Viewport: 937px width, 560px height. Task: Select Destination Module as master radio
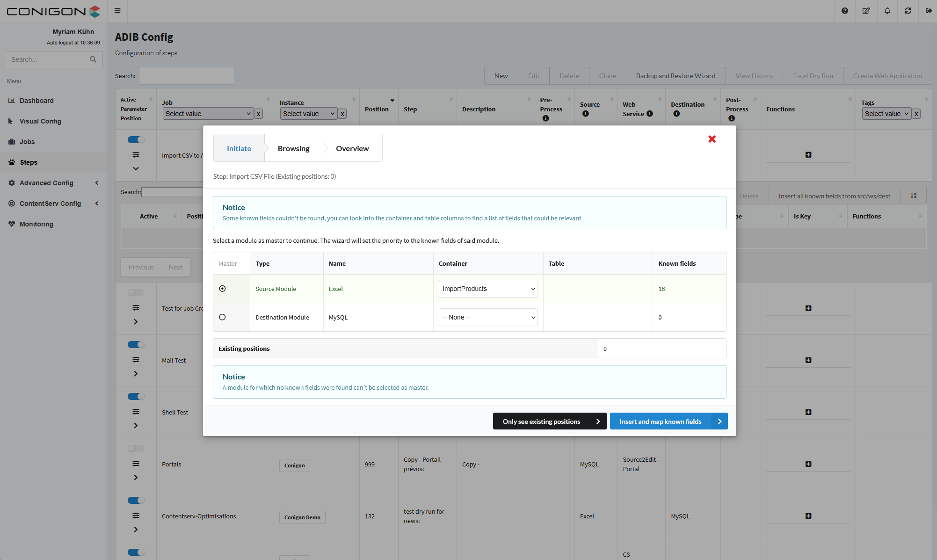222,317
